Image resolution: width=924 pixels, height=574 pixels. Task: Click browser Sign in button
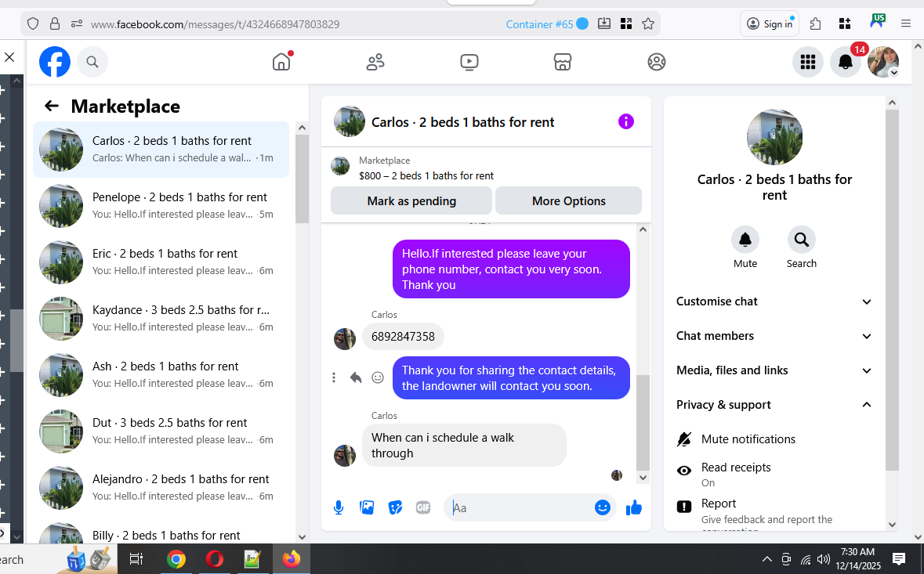[770, 23]
